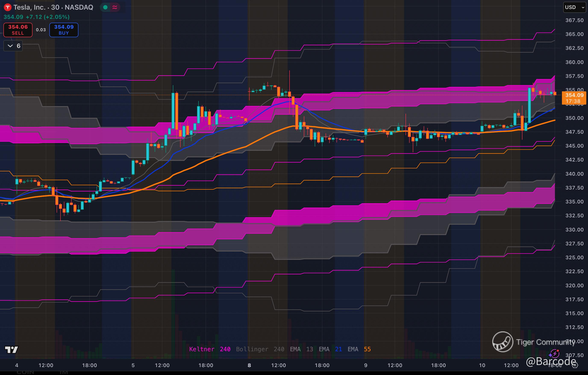Click the 360.00 price scale label
The image size is (588, 375).
click(574, 62)
